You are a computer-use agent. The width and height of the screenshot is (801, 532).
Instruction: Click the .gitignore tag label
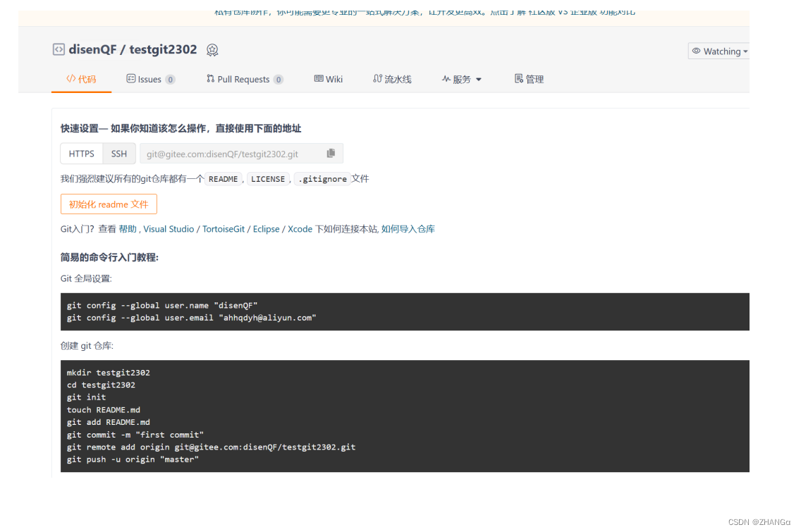(x=322, y=179)
